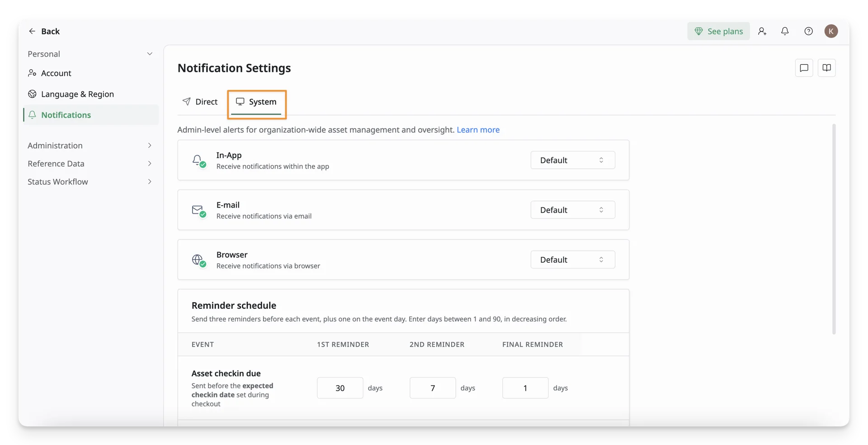This screenshot has width=868, height=445.
Task: Click the 1ST REMINDER column header
Action: pyautogui.click(x=343, y=345)
